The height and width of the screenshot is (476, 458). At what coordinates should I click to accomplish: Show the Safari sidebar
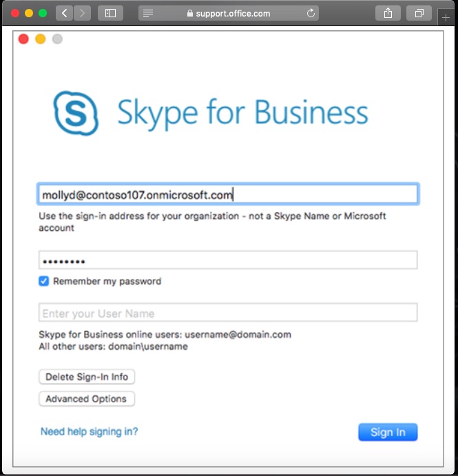click(110, 13)
